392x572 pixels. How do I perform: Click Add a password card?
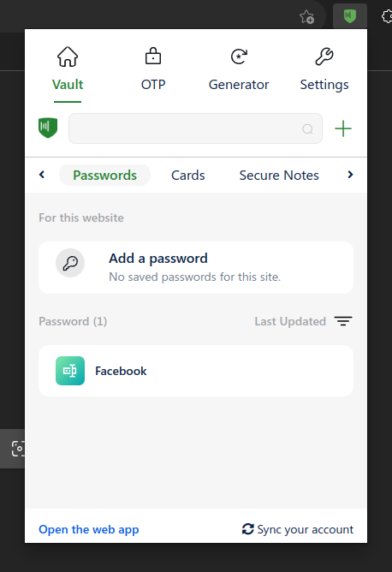tap(196, 267)
